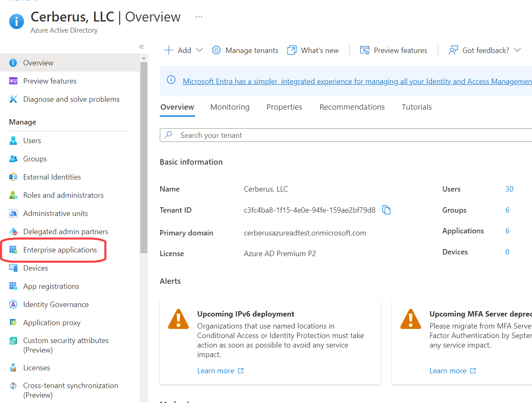
Task: Click the sidebar scrollbar up arrow
Action: [144, 59]
